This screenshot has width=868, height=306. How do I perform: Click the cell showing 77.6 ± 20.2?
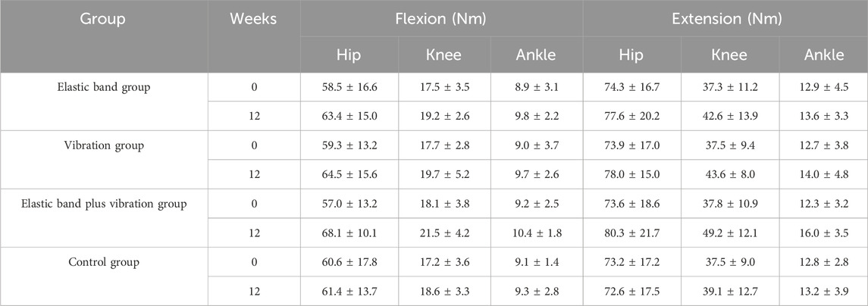coord(631,117)
